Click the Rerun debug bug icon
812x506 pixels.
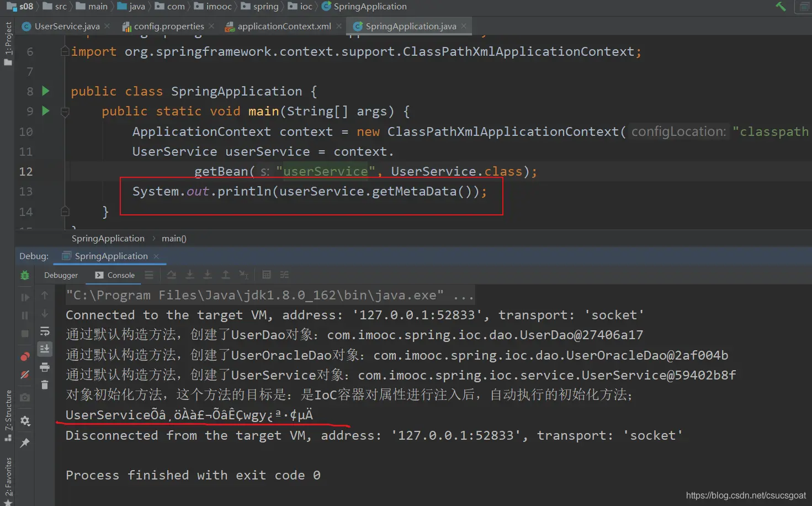[25, 275]
